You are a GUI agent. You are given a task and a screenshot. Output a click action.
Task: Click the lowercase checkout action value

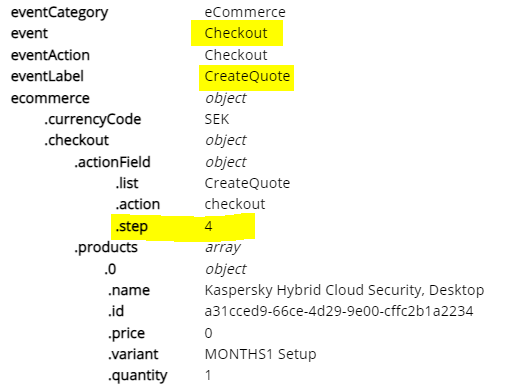(x=235, y=204)
